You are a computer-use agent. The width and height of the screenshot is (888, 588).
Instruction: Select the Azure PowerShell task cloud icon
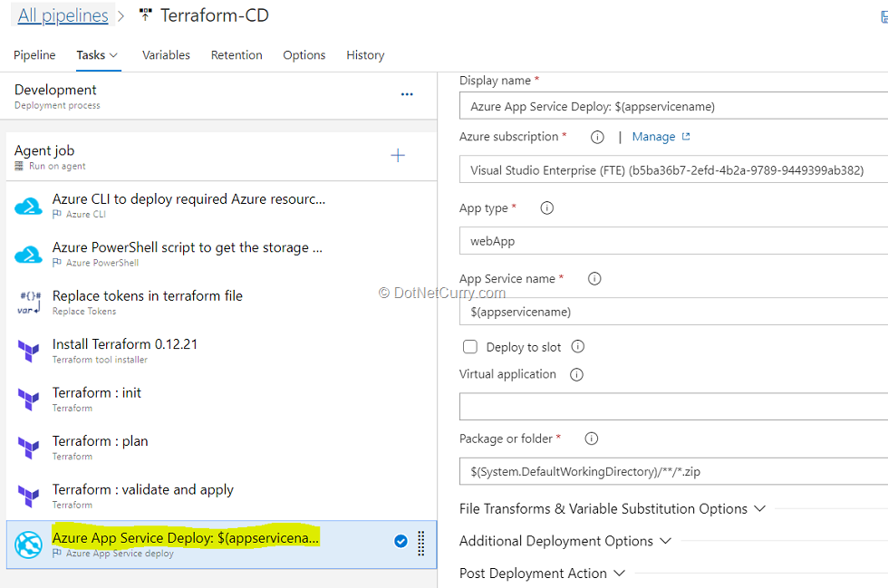[x=28, y=255]
